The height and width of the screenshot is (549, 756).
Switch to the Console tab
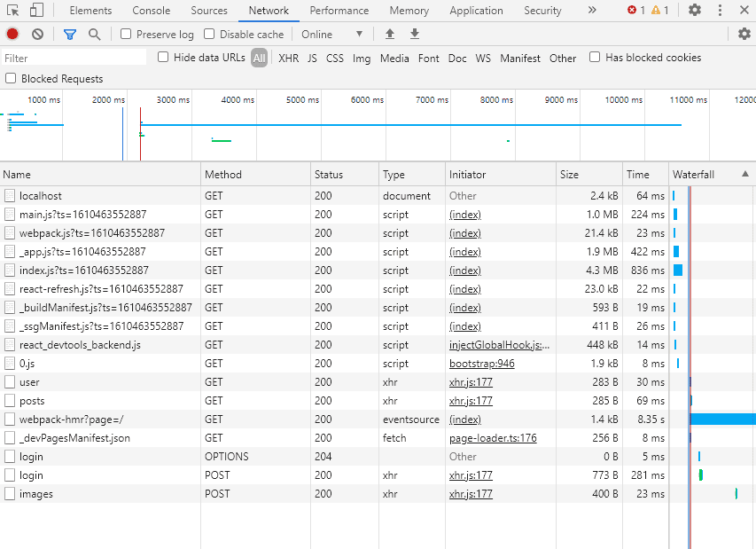(x=152, y=11)
